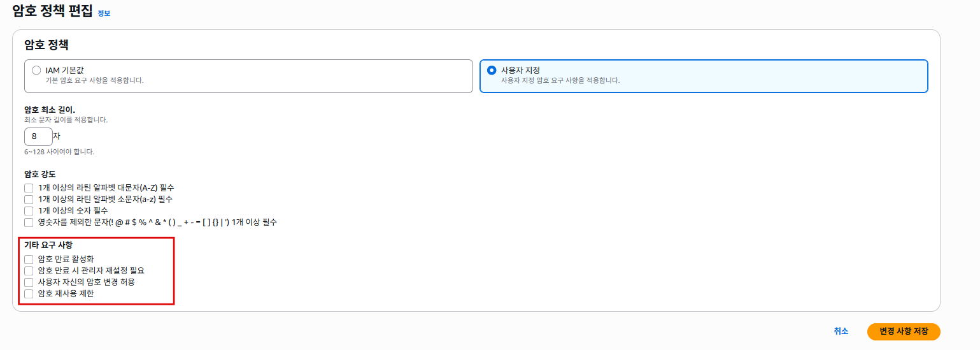Click the 사용자 지정 암호 요구 사항 description text
980x350 pixels.
(x=560, y=81)
